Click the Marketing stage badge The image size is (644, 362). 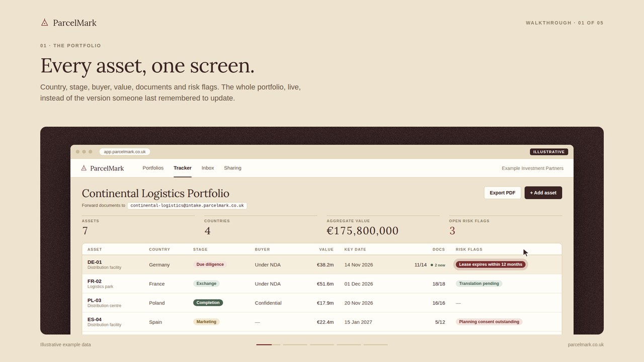point(206,322)
